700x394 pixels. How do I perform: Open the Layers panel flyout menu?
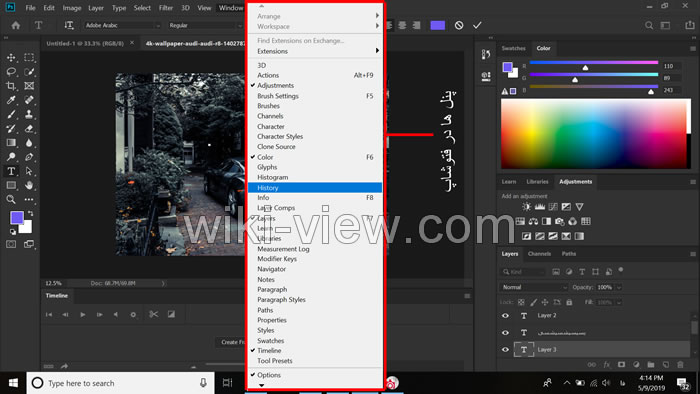coord(693,254)
